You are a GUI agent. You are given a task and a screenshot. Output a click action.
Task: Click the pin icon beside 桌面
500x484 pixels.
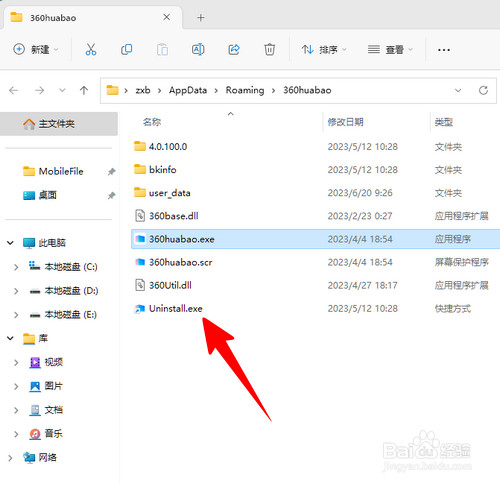coord(111,195)
